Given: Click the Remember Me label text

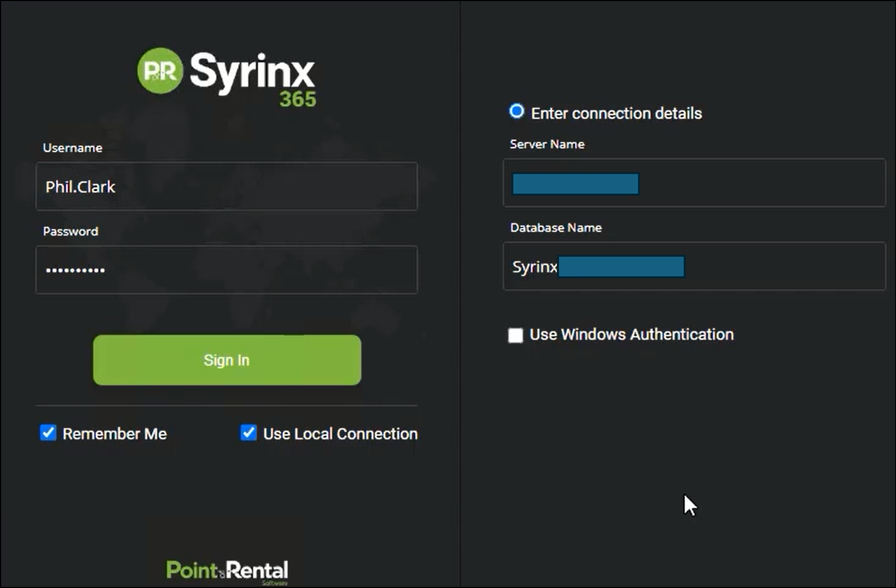Looking at the screenshot, I should pos(114,434).
